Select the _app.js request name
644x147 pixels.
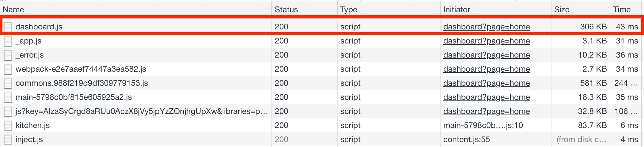(x=28, y=41)
